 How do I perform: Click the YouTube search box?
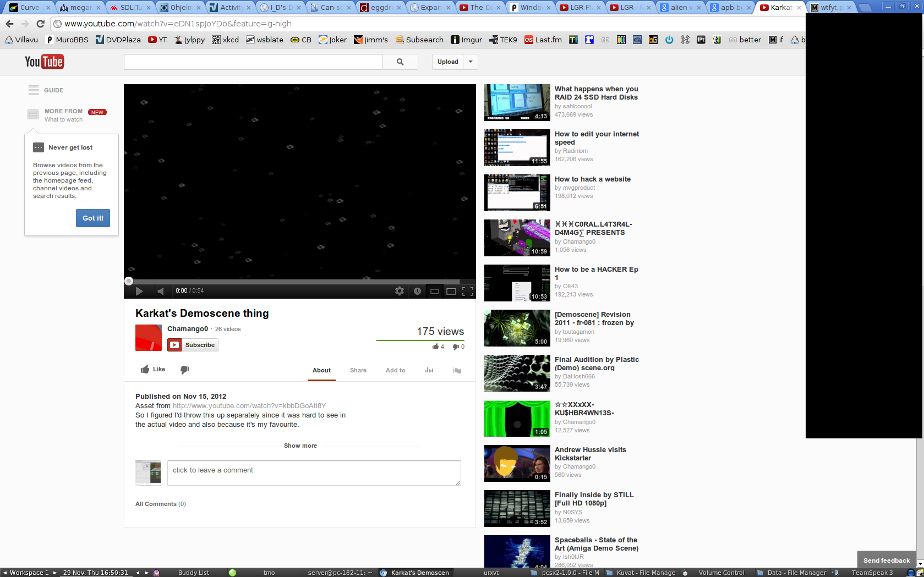tap(253, 62)
